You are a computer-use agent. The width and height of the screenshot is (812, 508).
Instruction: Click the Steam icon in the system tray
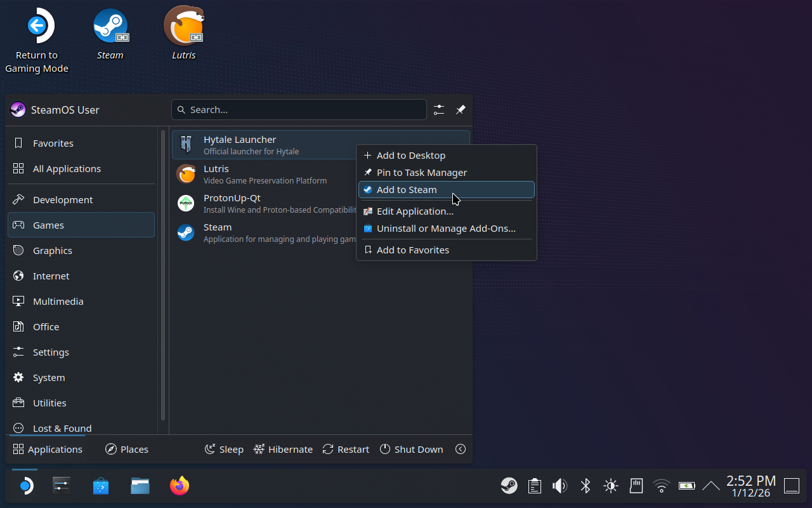pos(509,485)
